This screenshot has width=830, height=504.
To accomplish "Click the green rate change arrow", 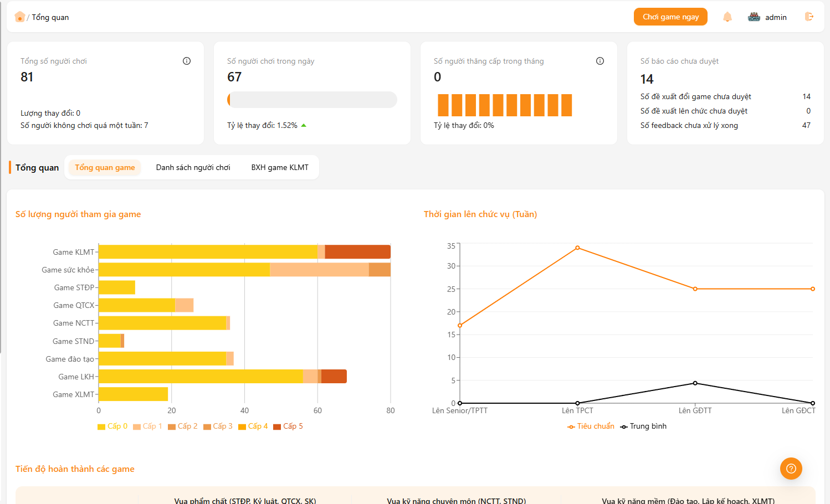I will coord(304,126).
